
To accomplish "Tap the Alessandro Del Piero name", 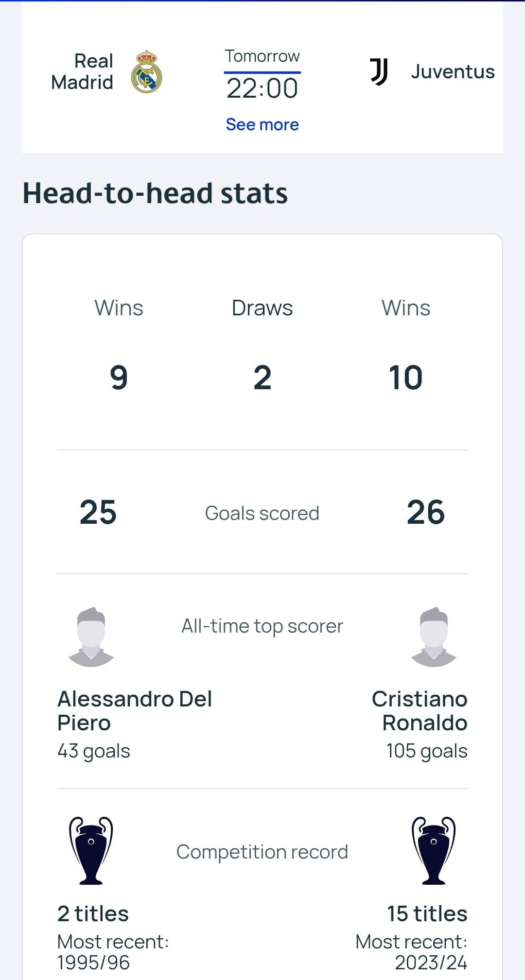I will click(134, 711).
